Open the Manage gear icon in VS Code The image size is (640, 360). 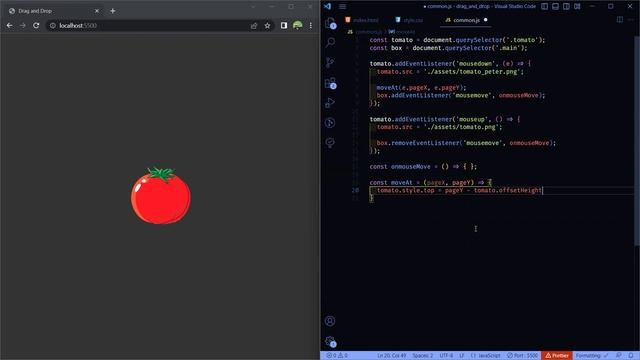tap(330, 341)
